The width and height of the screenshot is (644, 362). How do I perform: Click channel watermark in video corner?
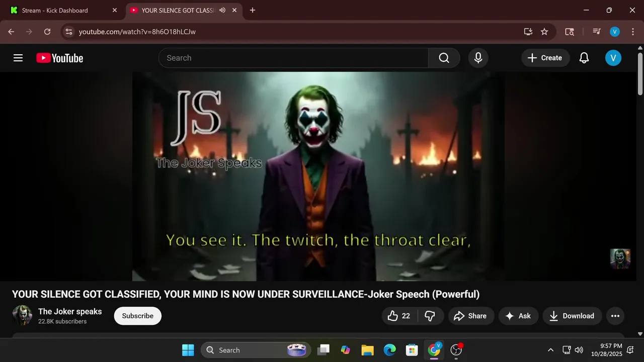click(x=620, y=258)
